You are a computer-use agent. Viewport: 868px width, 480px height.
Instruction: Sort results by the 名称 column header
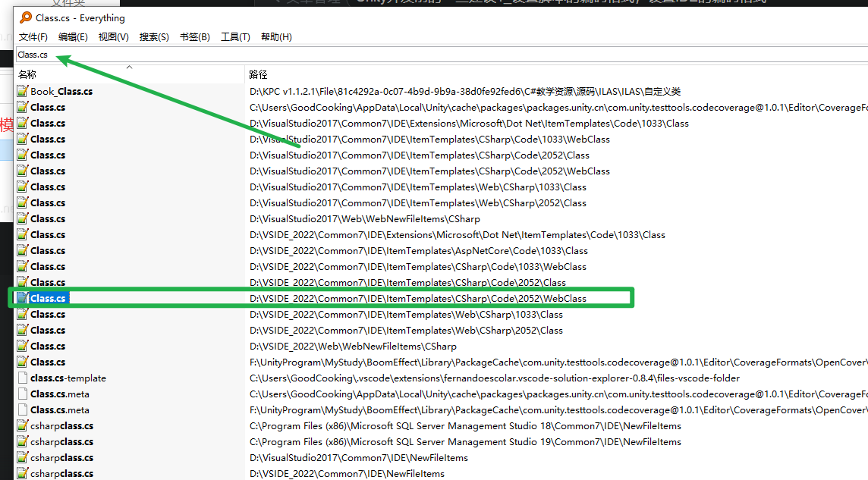[x=130, y=74]
